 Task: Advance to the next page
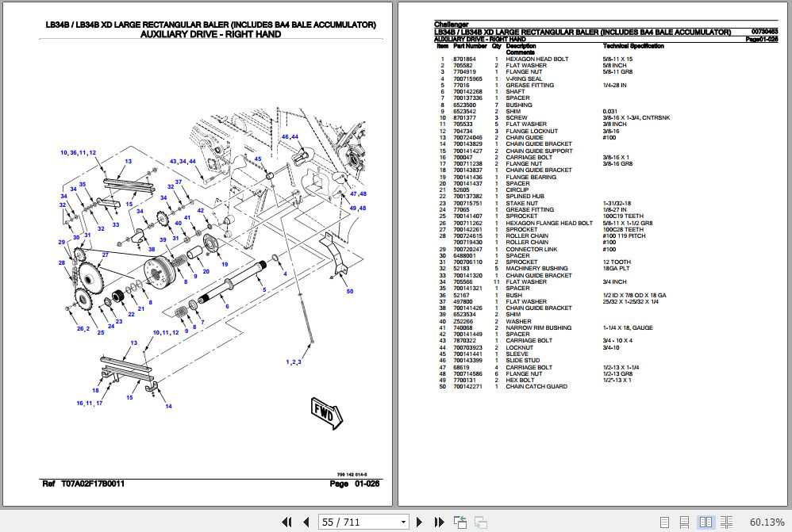point(419,522)
